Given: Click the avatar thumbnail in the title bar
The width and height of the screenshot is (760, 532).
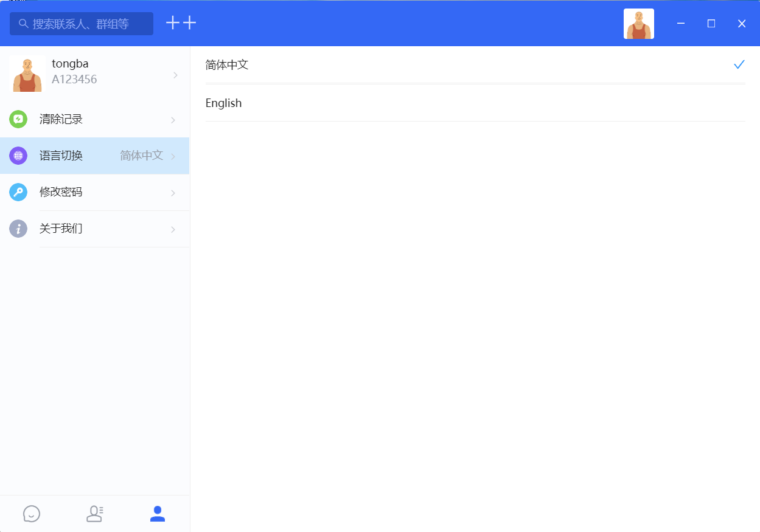Looking at the screenshot, I should (x=639, y=23).
